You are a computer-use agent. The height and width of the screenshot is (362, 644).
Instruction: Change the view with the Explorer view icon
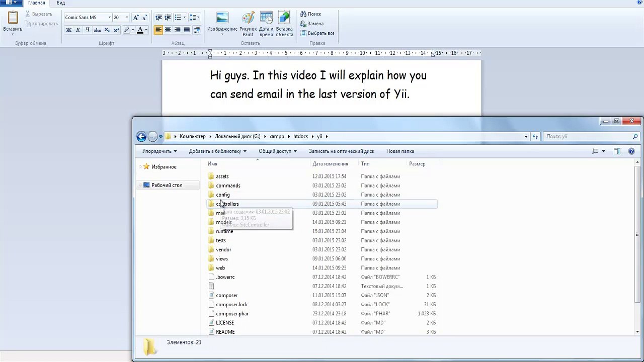tap(595, 151)
